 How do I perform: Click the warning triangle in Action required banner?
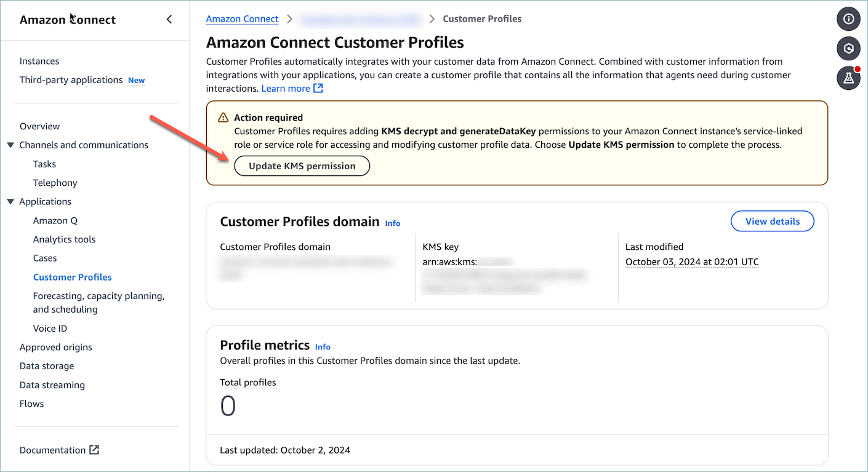[x=222, y=117]
